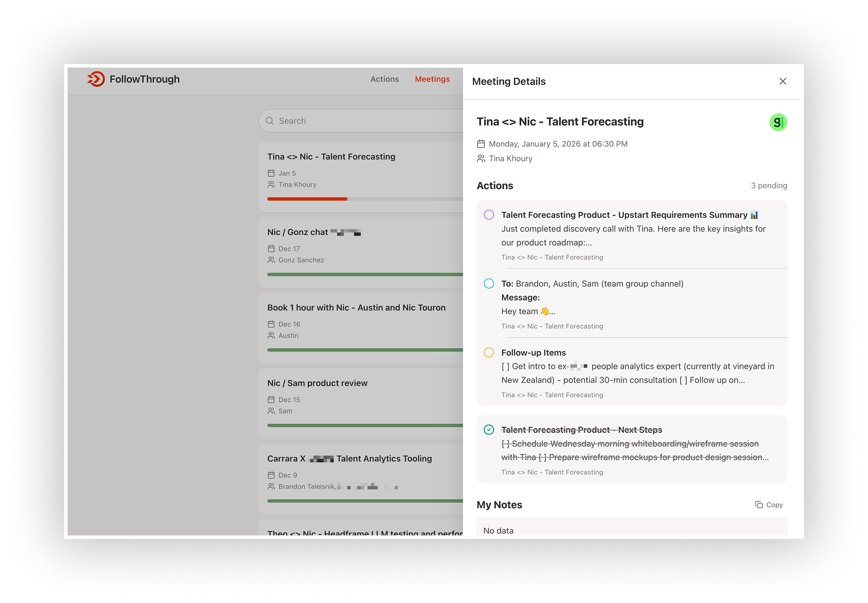868x603 pixels.
Task: Click the Copy button for My Notes
Action: click(x=769, y=505)
